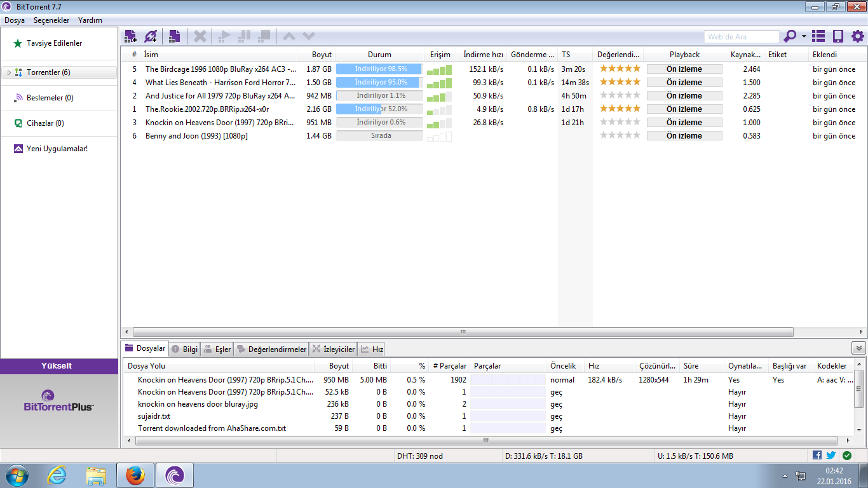Screen dimensions: 868x488
Task: Click Add Torrent from URL link icon
Action: click(x=151, y=36)
